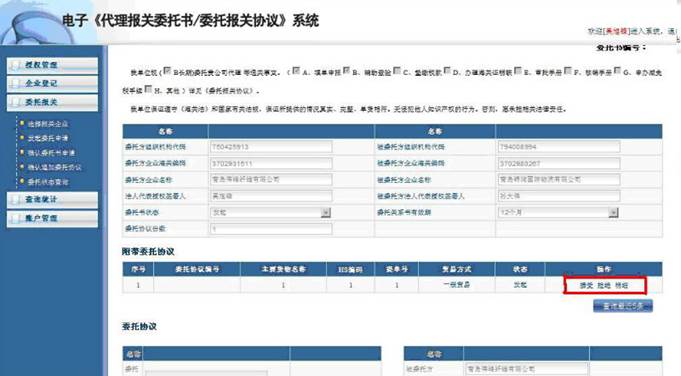Image resolution: width=681 pixels, height=376 pixels.
Task: Click the 状态 column value in row 1
Action: tap(520, 285)
